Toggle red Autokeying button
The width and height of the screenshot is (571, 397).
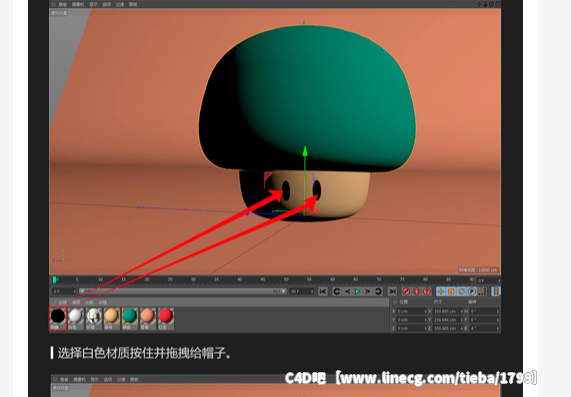[416, 291]
